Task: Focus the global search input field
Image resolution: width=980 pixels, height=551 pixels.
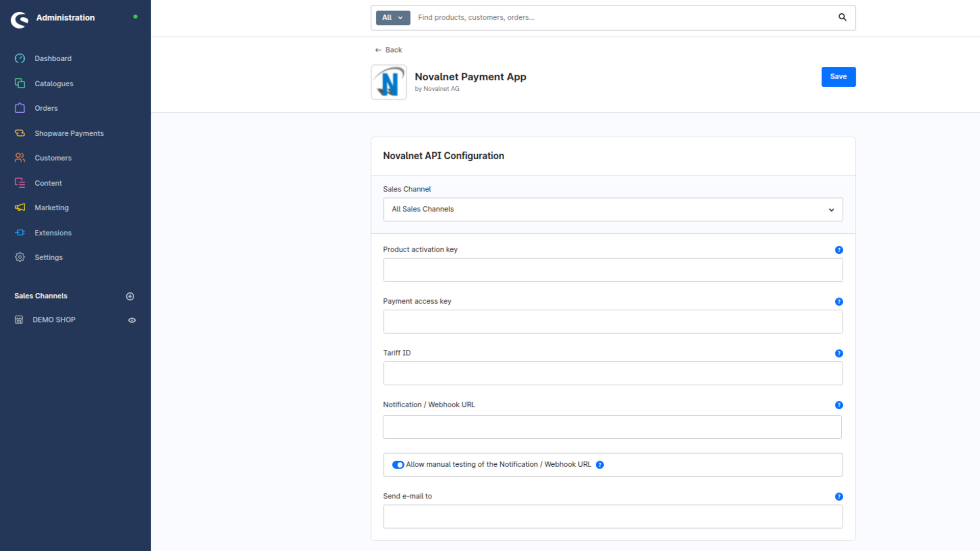Action: pos(623,18)
